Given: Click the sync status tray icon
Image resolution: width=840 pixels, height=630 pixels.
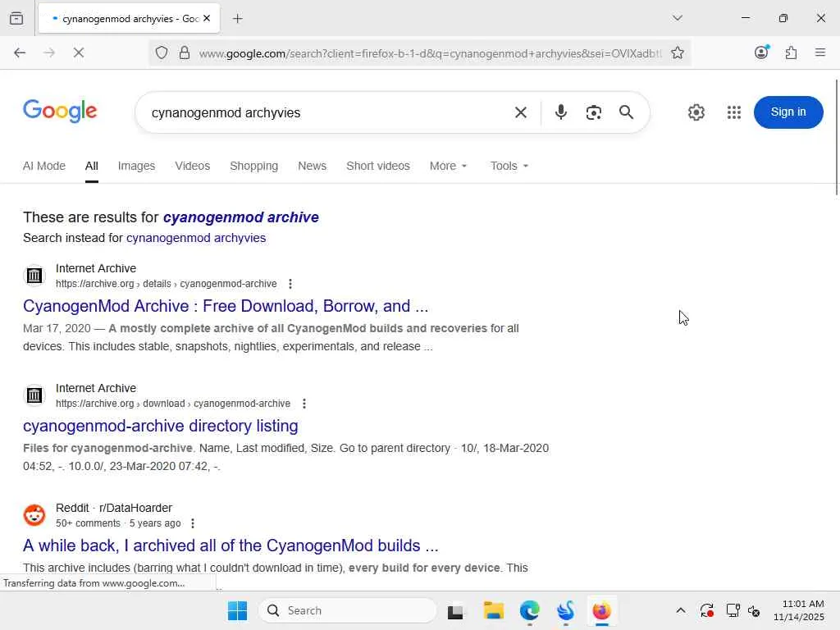Looking at the screenshot, I should coord(706,610).
